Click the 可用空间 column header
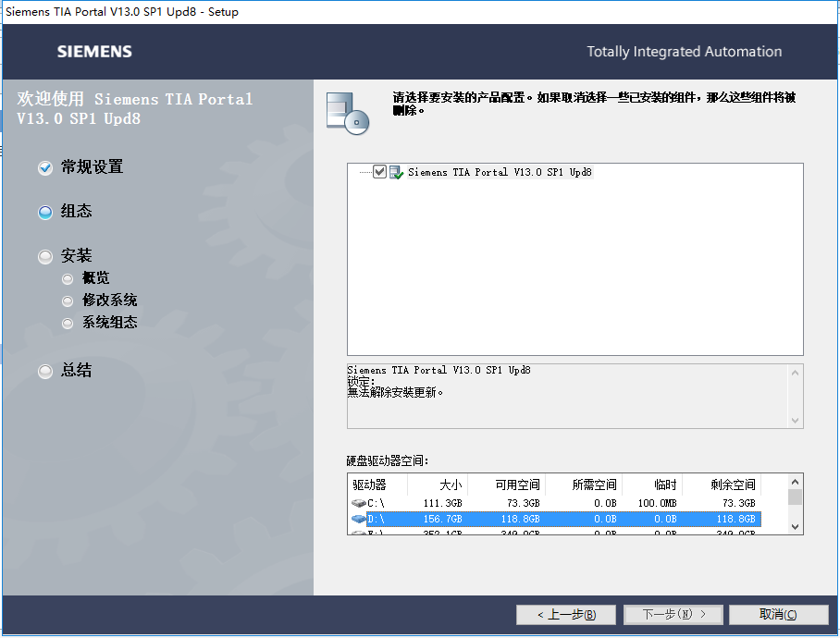 pyautogui.click(x=507, y=485)
